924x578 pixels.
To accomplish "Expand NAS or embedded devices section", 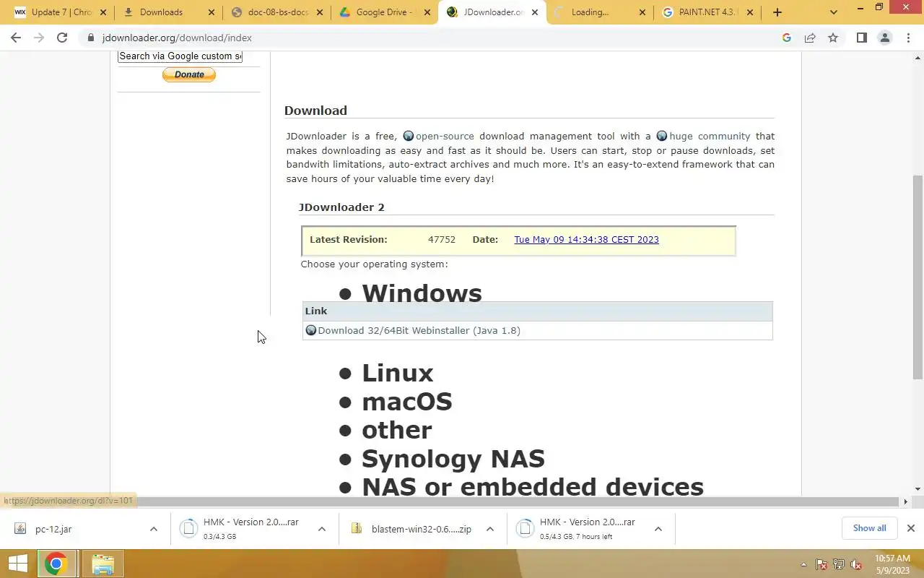I will coord(533,487).
